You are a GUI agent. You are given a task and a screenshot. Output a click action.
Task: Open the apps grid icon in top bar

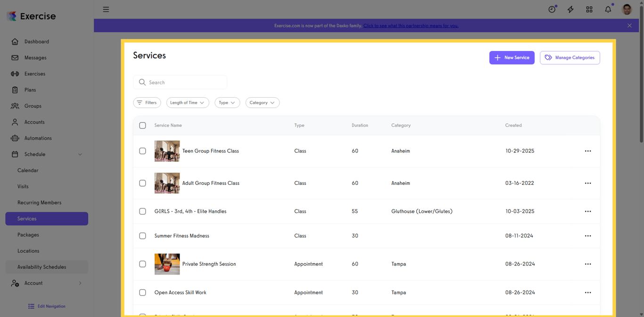(x=589, y=9)
